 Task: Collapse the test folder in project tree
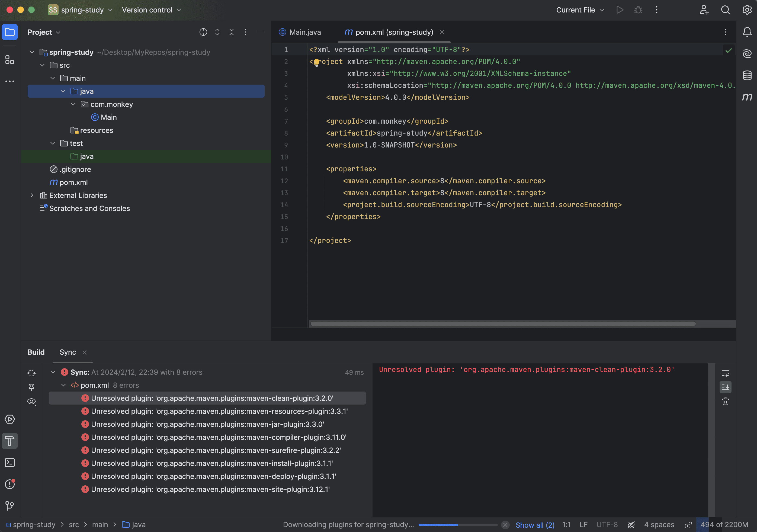click(52, 143)
